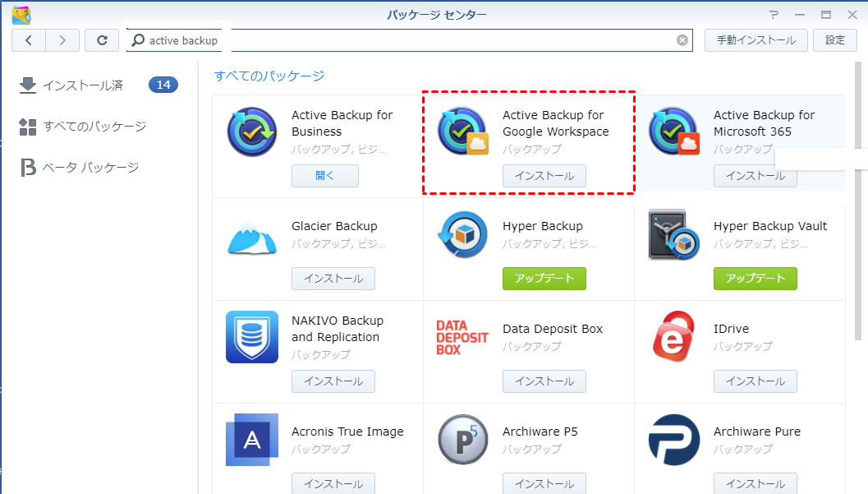Screen dimensions: 868x494
Task: Click Active Backup for Microsoft 365 icon
Action: click(673, 132)
